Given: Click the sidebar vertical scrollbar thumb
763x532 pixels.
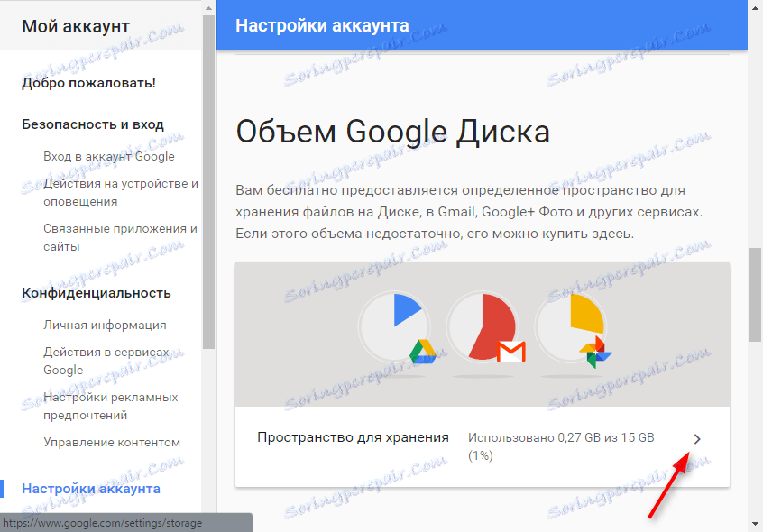Looking at the screenshot, I should [208, 181].
